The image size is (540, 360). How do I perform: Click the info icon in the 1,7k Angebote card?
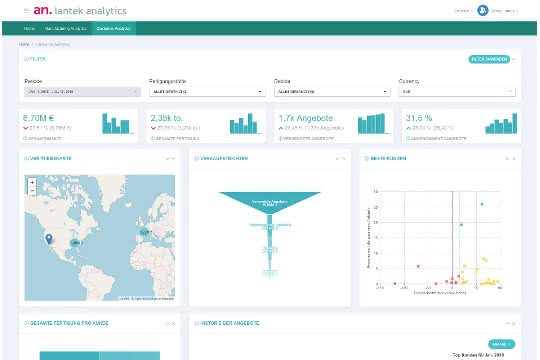(x=280, y=138)
